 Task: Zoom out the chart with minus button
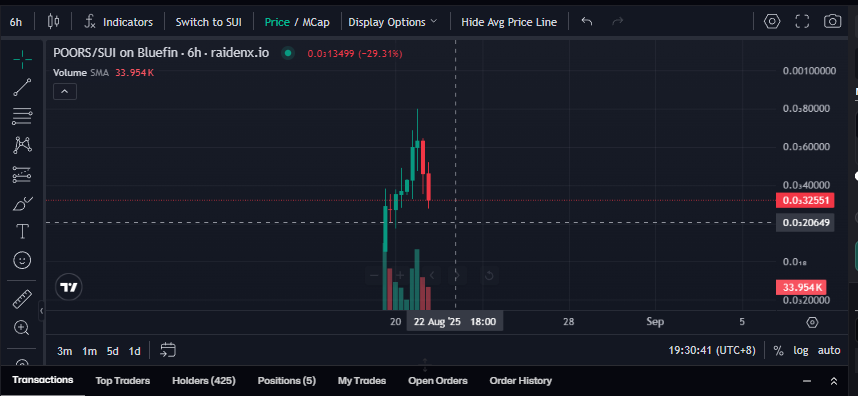(x=374, y=275)
